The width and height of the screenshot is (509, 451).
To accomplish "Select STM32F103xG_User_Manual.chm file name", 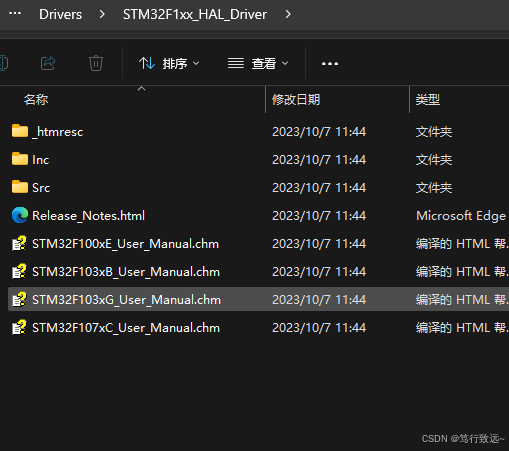I will (x=126, y=300).
